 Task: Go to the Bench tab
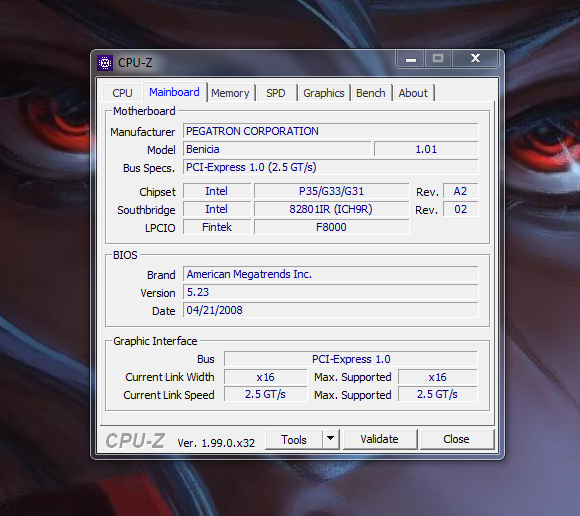pos(371,93)
